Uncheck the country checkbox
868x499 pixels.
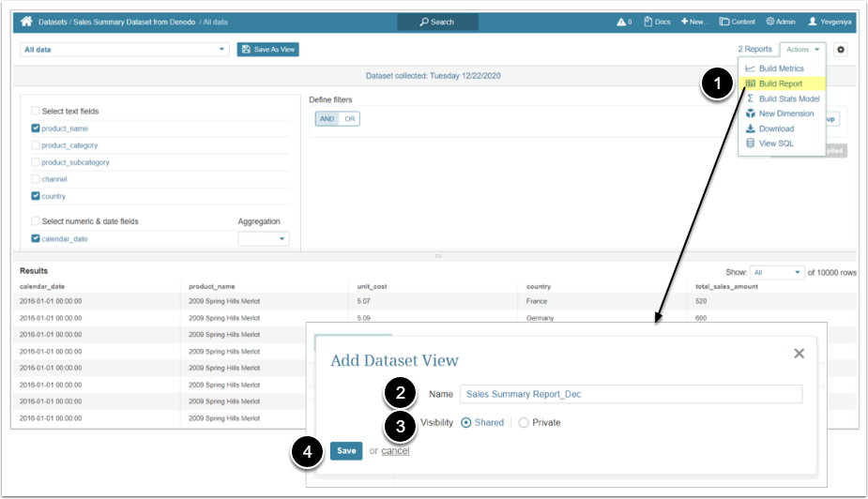36,196
